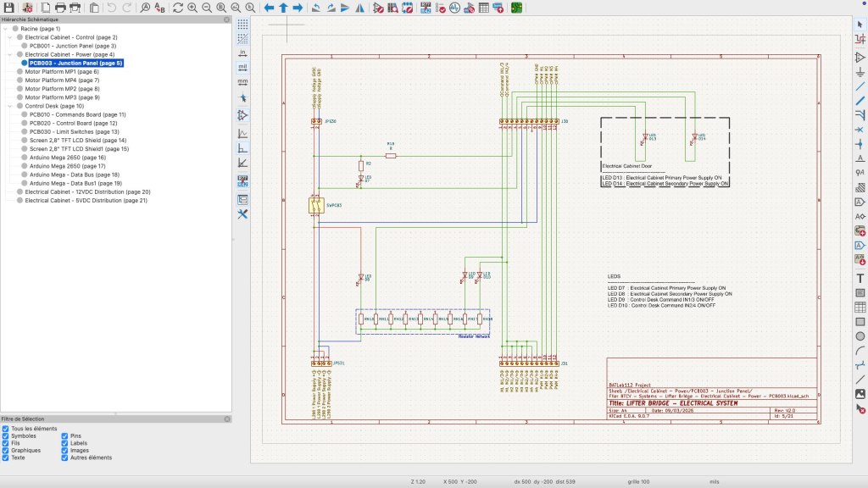Collapse the Racine (page 1) root node
868x488 pixels.
click(x=5, y=28)
